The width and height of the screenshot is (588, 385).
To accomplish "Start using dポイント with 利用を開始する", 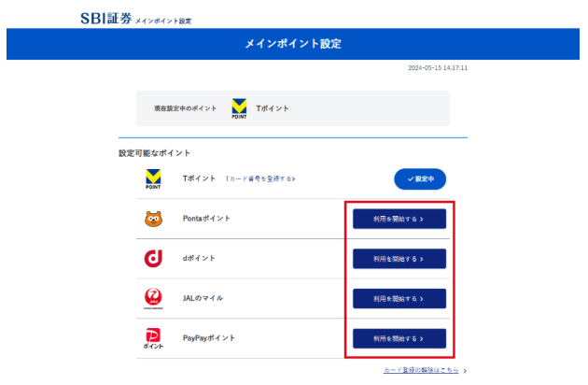I will coord(399,259).
